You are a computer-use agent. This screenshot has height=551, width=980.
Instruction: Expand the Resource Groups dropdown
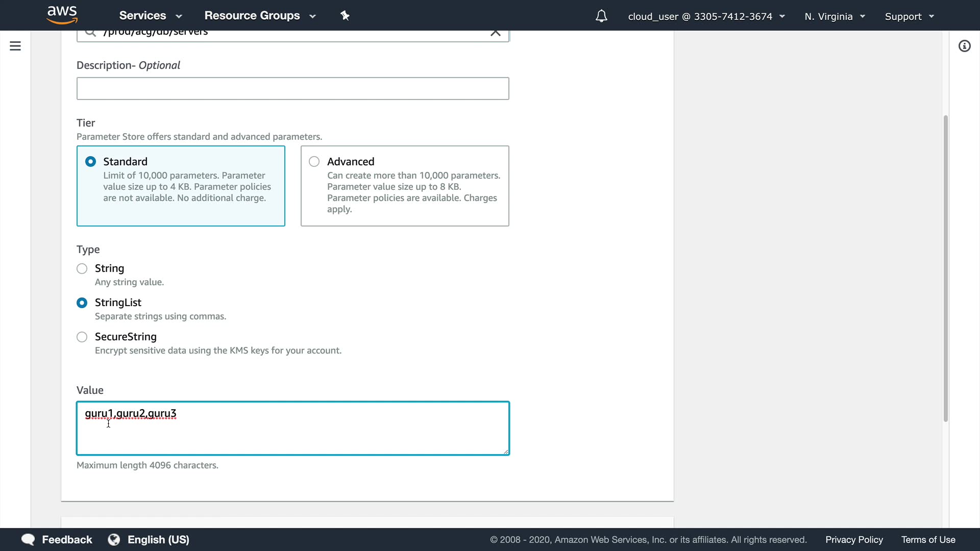(260, 16)
